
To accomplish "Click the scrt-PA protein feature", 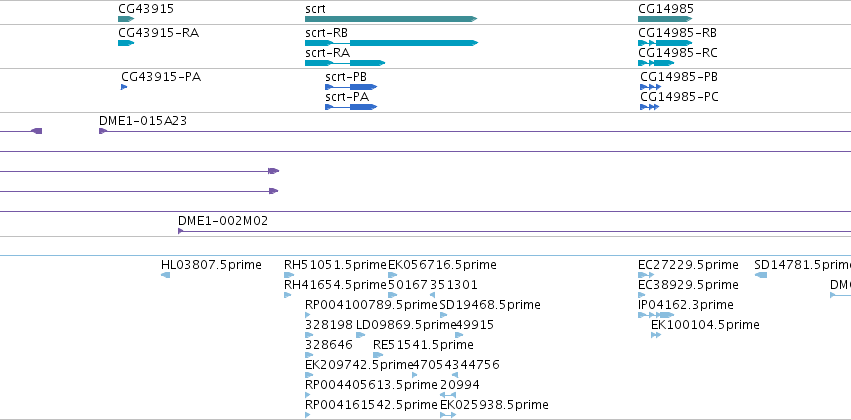I will (x=351, y=107).
